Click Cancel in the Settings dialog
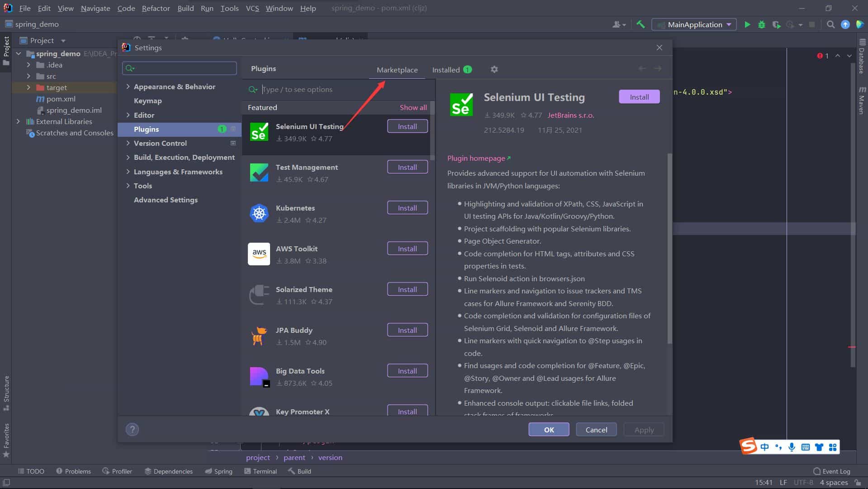868x489 pixels. coord(596,430)
